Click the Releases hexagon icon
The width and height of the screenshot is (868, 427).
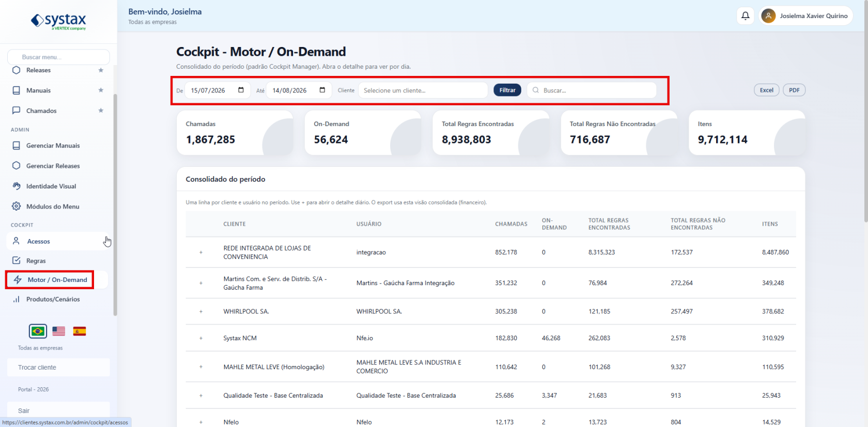[x=16, y=70]
